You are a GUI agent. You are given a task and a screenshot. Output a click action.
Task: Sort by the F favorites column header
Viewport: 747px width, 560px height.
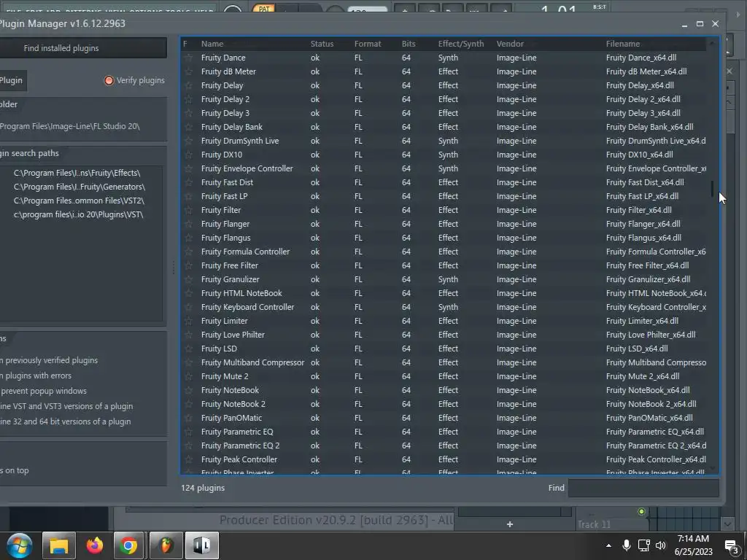tap(185, 44)
